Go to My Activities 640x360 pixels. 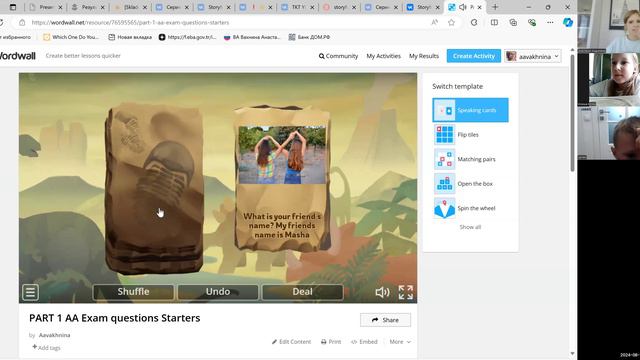click(383, 56)
